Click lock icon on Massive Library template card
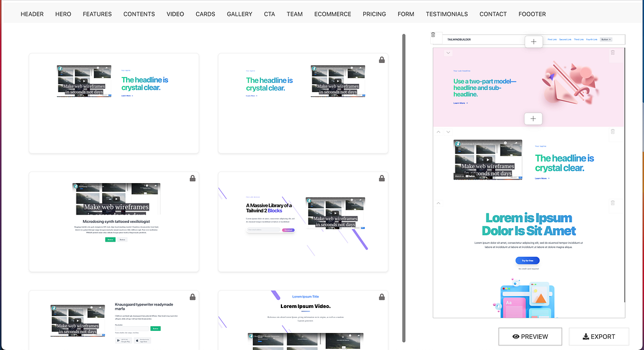This screenshot has width=644, height=350. 381,178
